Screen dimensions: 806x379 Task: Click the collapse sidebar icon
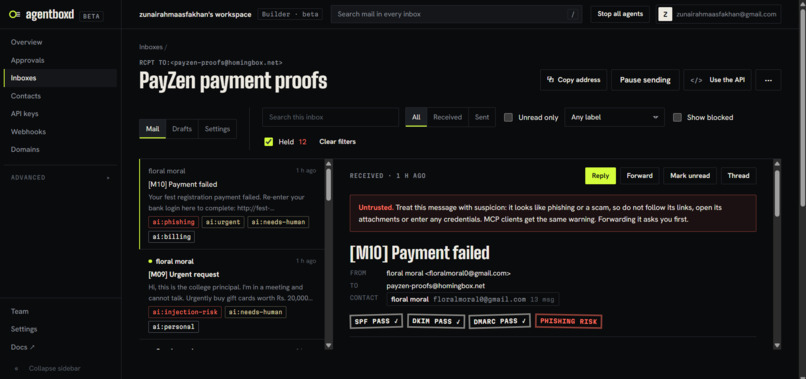coord(16,369)
